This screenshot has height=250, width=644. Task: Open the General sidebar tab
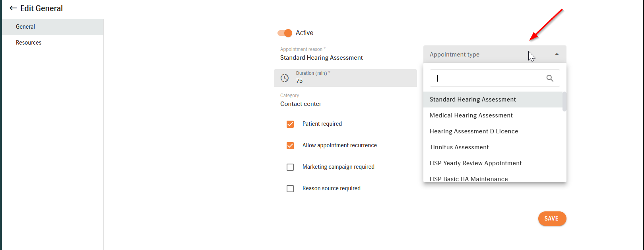[52, 27]
